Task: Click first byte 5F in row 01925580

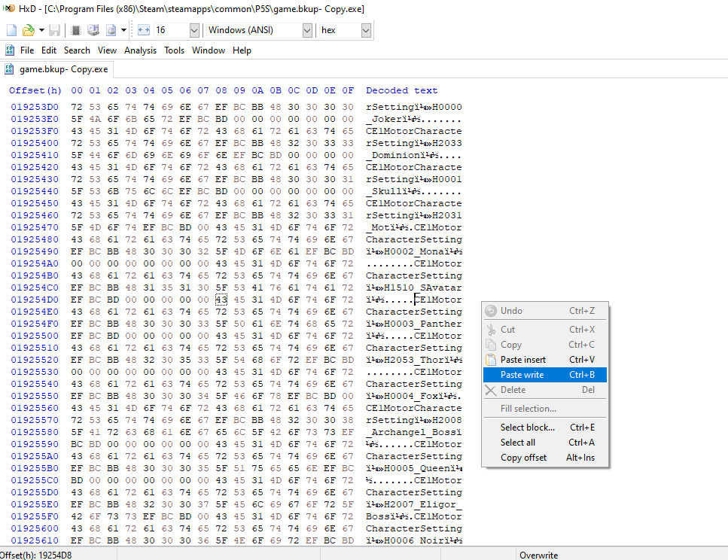Action: (x=77, y=432)
